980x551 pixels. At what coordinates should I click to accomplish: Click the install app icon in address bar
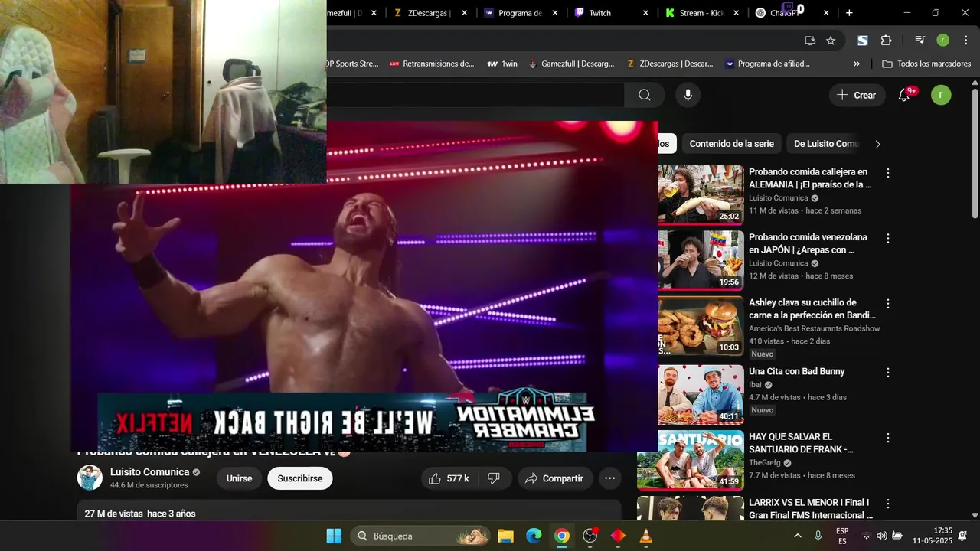click(810, 41)
